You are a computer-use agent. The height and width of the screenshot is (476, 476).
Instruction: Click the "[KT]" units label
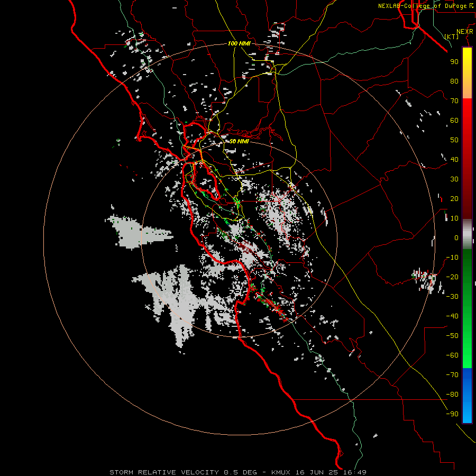451,36
